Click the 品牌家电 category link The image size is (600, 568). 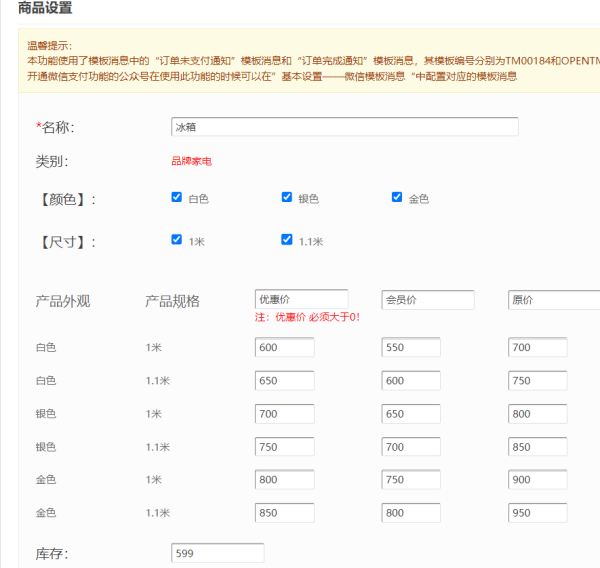click(x=191, y=161)
